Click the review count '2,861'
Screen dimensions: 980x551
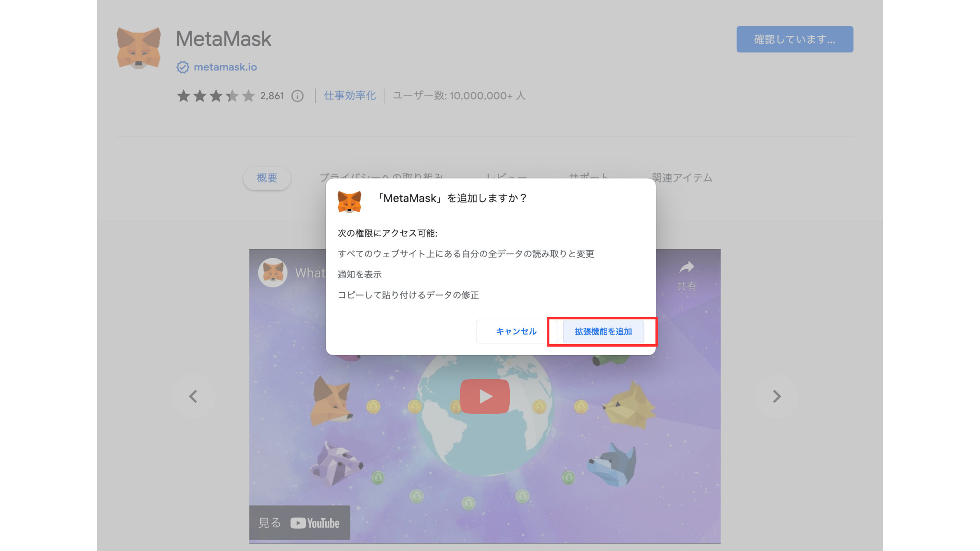click(272, 96)
